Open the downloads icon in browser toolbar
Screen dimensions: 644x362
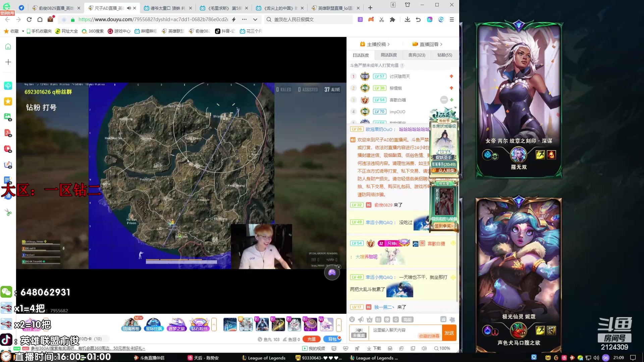(407, 19)
